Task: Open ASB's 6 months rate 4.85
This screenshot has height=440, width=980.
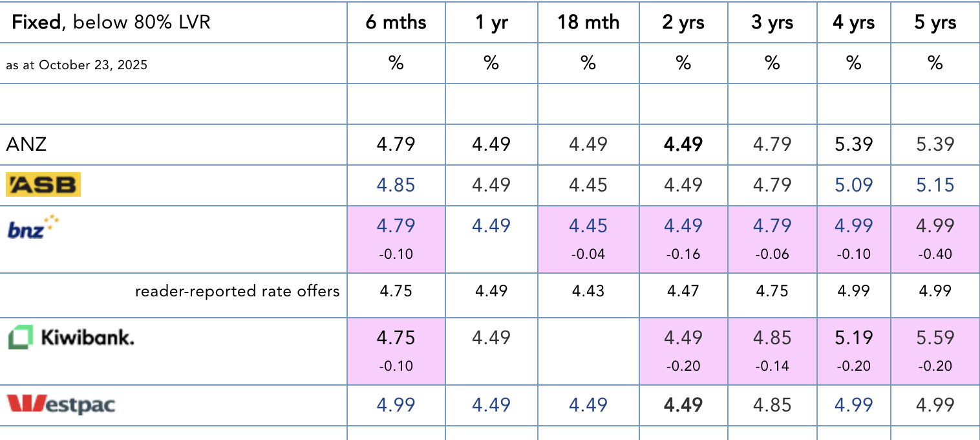Action: click(x=396, y=185)
